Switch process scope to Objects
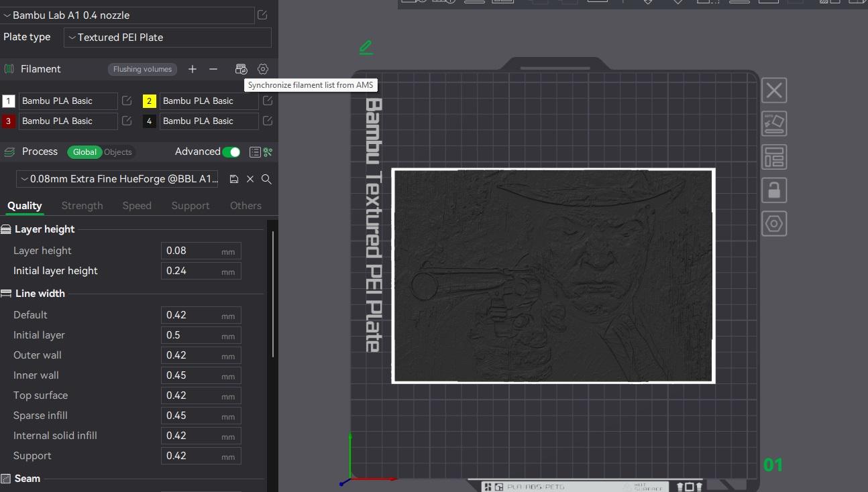The height and width of the screenshot is (492, 868). (118, 152)
